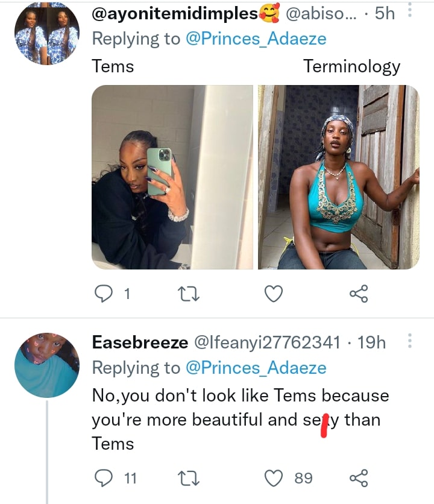This screenshot has height=504, width=434.
Task: Open the left mirror selfie photo
Action: click(x=172, y=177)
